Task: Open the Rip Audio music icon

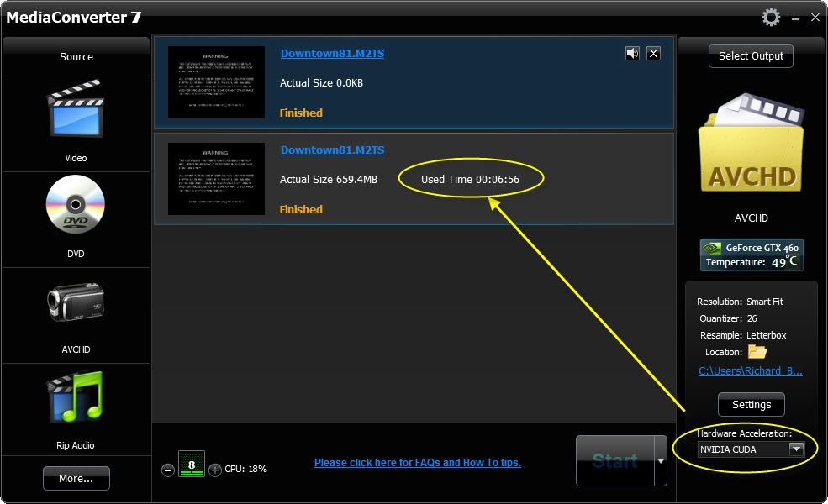Action: pyautogui.click(x=76, y=396)
